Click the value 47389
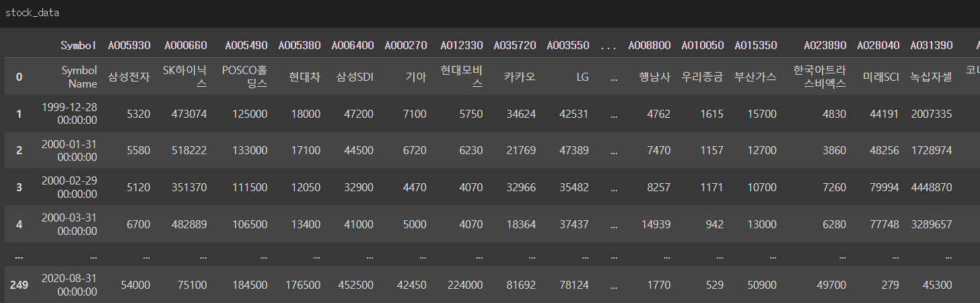This screenshot has width=980, height=303. 574,150
